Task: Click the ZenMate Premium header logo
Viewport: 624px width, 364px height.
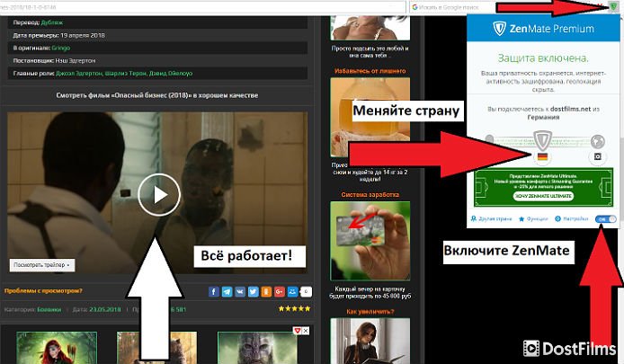Action: [x=543, y=29]
